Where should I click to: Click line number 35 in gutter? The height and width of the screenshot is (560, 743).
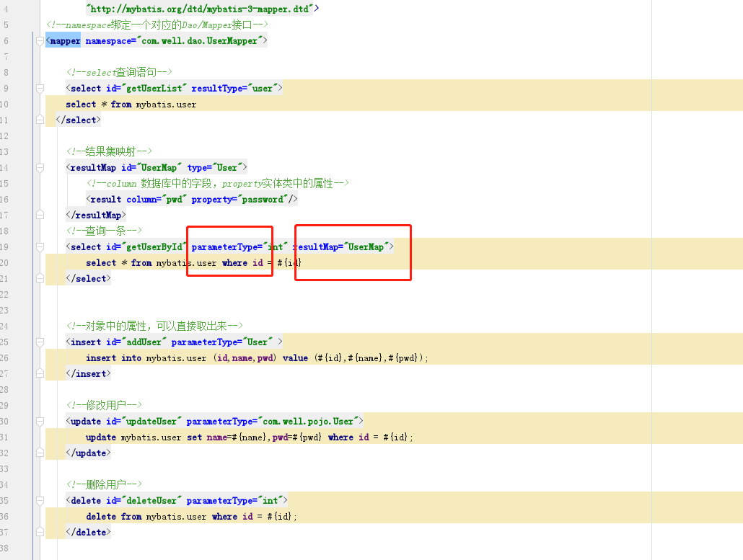4,501
